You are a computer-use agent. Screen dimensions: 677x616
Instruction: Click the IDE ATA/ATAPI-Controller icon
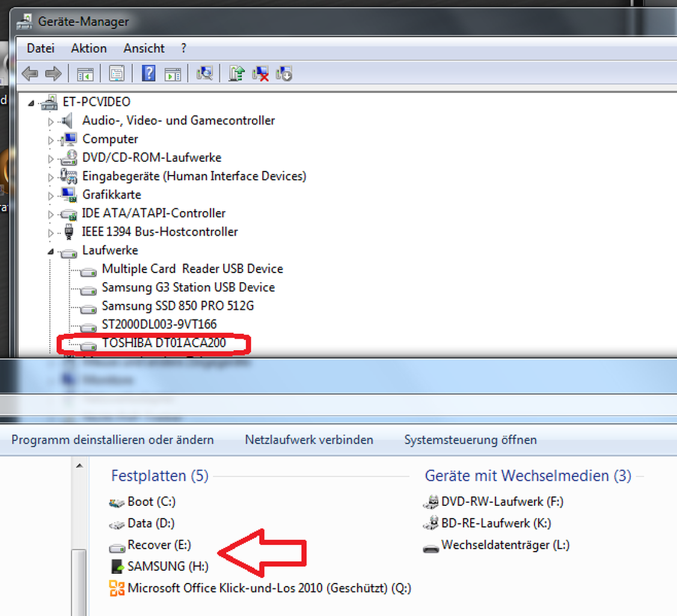coord(69,214)
